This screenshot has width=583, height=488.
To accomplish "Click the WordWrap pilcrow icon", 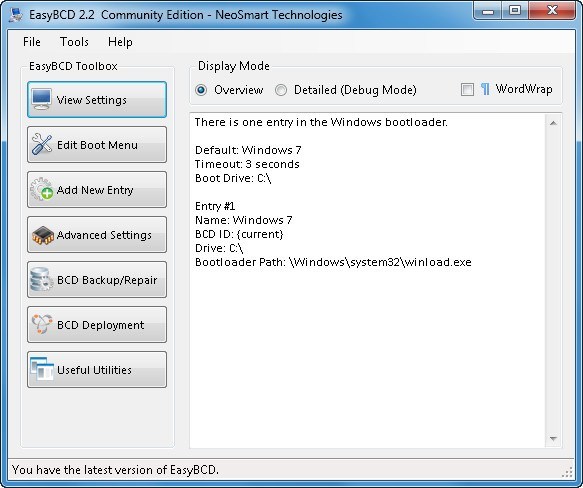I will pyautogui.click(x=485, y=89).
